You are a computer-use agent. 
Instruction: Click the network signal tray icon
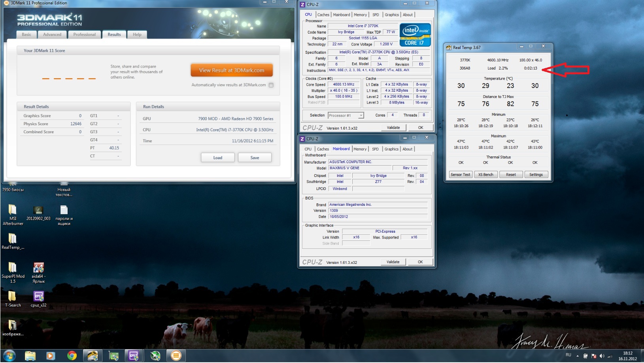click(x=610, y=356)
